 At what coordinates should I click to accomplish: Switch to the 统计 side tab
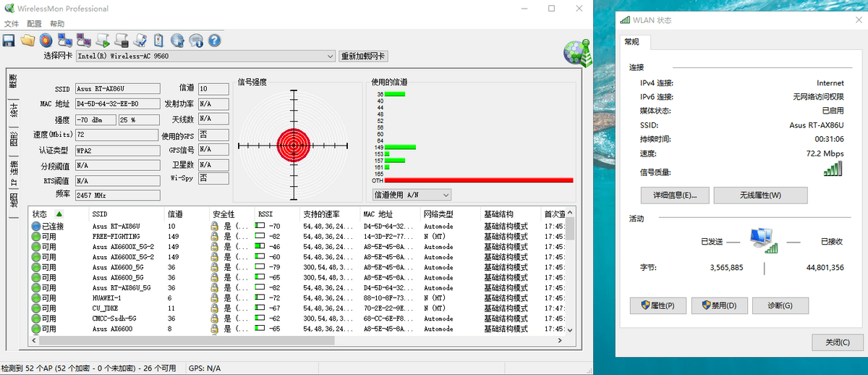click(14, 110)
